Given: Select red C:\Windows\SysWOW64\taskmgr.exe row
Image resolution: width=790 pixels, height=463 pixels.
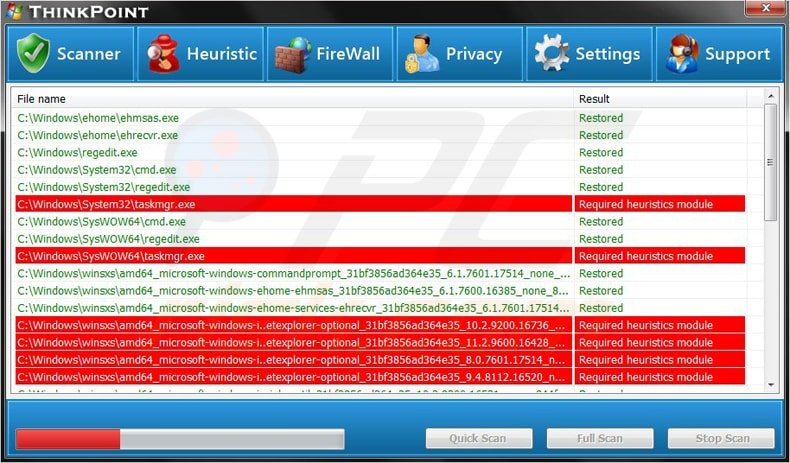Looking at the screenshot, I should [x=380, y=256].
